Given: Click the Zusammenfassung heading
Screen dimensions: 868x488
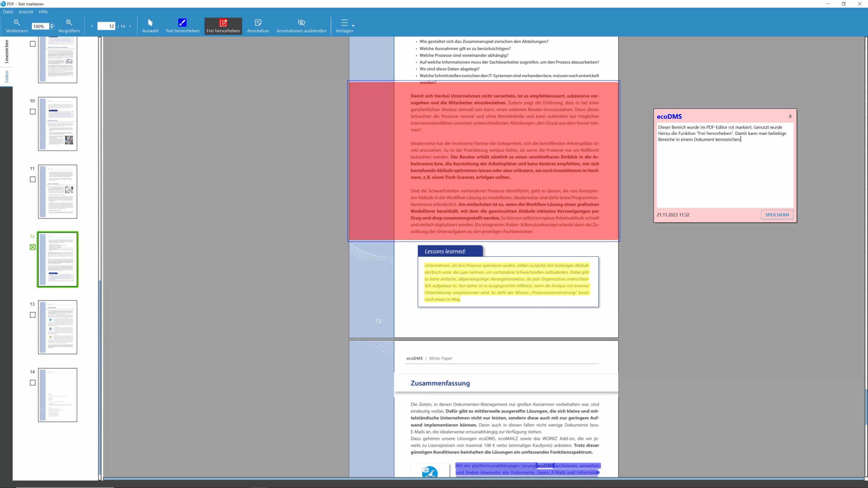Looking at the screenshot, I should tap(440, 383).
